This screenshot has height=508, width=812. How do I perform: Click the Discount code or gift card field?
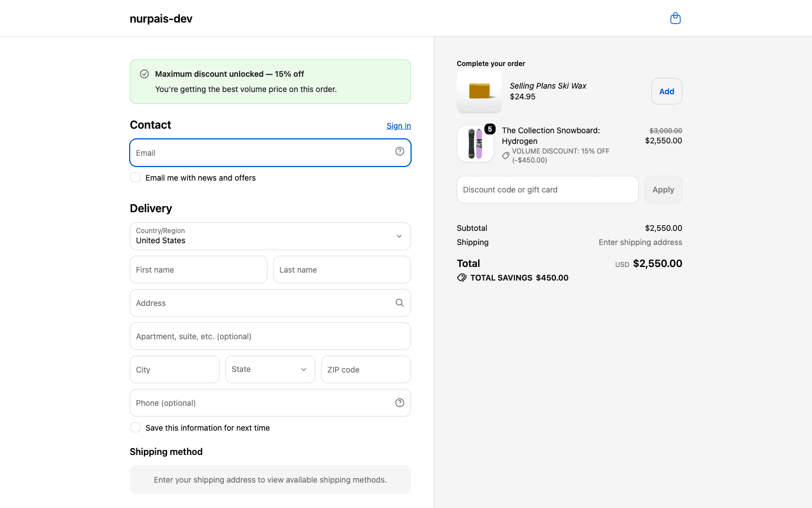point(548,190)
